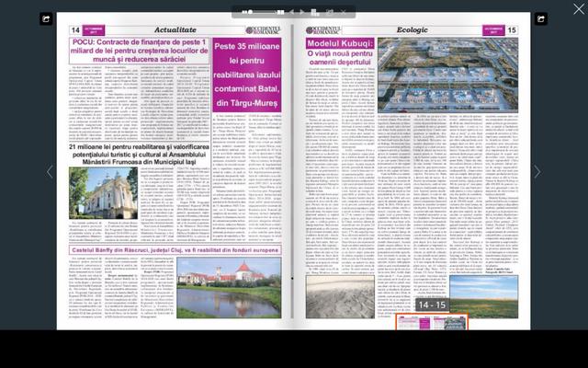The image size is (588, 368).
Task: Click subtitle 'O viață nouă pentru oamenii deșertului'
Action: (x=340, y=58)
